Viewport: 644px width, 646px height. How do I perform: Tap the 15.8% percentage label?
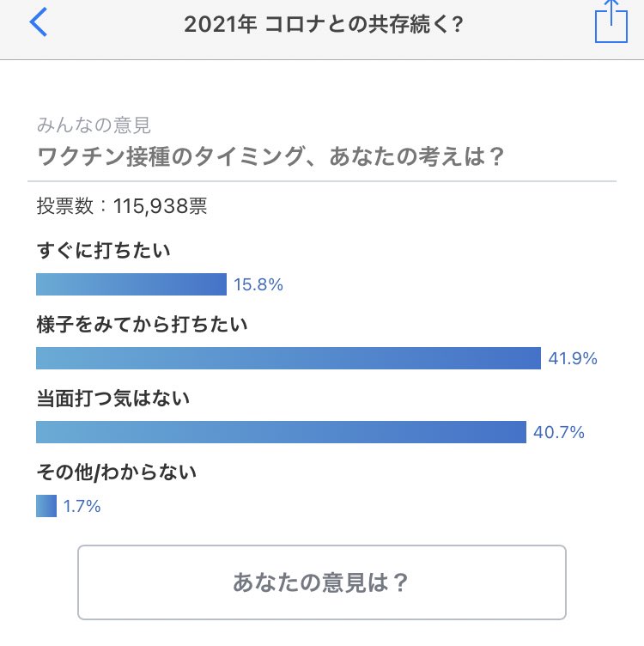coord(258,284)
